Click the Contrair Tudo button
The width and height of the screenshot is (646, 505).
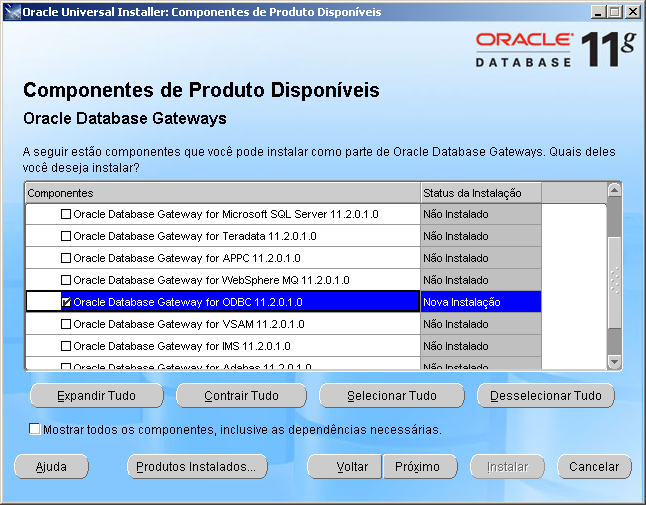[x=241, y=395]
